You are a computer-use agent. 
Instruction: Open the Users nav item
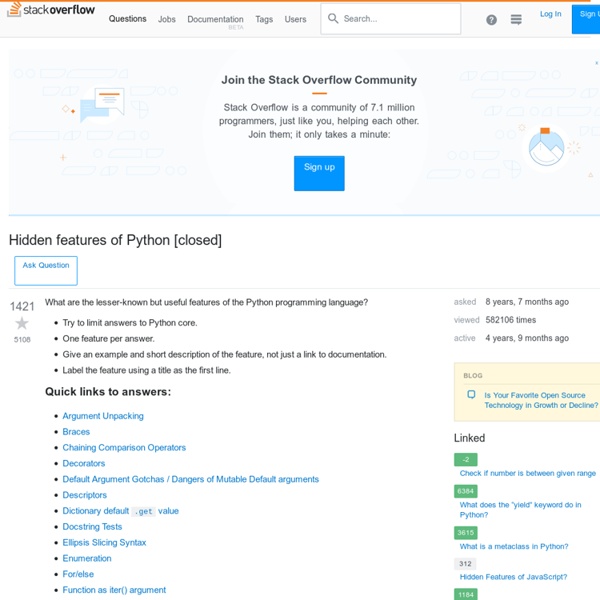point(295,19)
